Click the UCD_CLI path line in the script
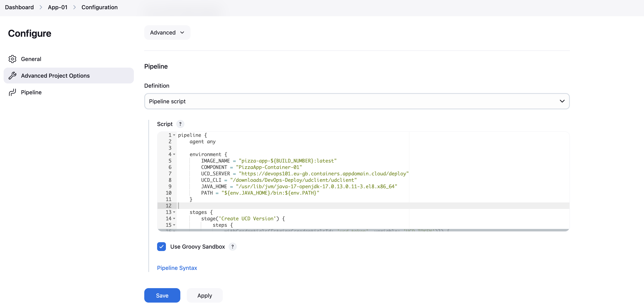This screenshot has width=644, height=307. [x=279, y=180]
